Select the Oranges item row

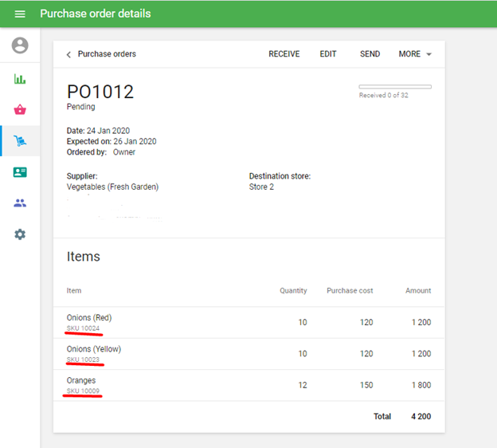(x=248, y=385)
